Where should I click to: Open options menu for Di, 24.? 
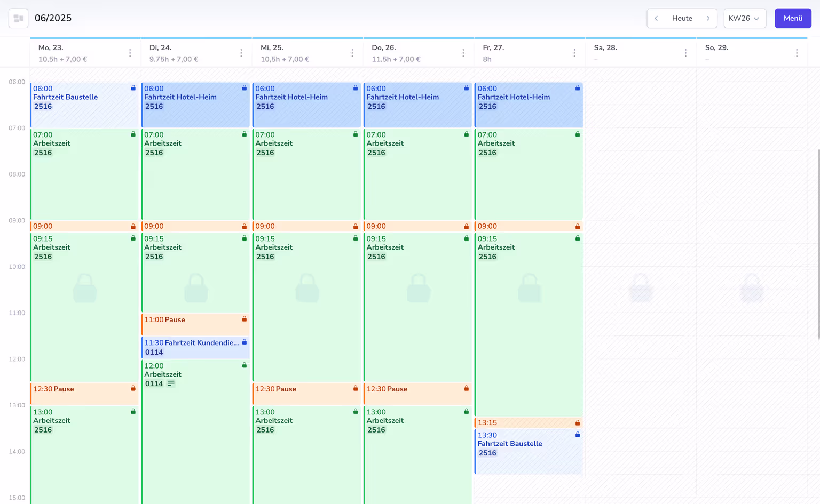(x=241, y=53)
